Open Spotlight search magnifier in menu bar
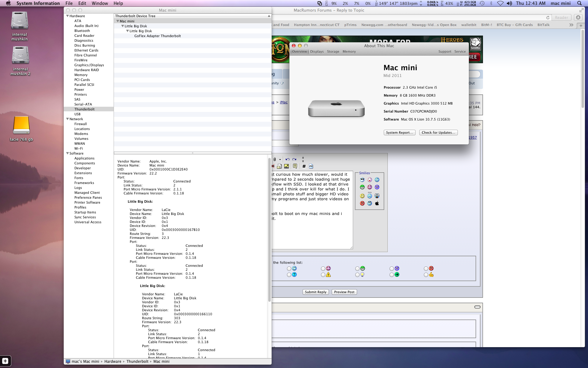This screenshot has width=588, height=368. click(x=579, y=3)
